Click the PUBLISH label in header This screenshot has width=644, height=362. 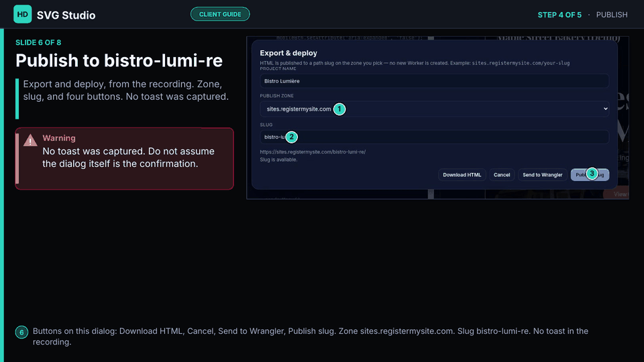tap(612, 15)
